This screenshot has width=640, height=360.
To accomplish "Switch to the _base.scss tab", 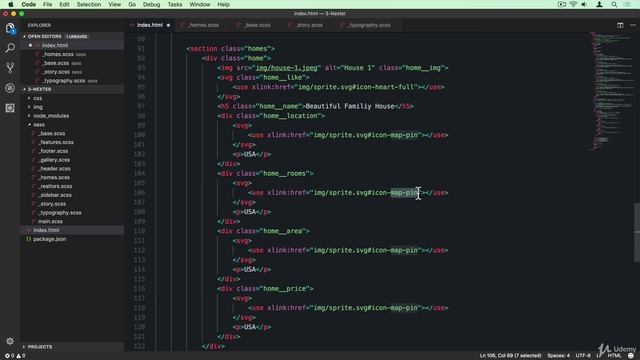I will (x=257, y=25).
